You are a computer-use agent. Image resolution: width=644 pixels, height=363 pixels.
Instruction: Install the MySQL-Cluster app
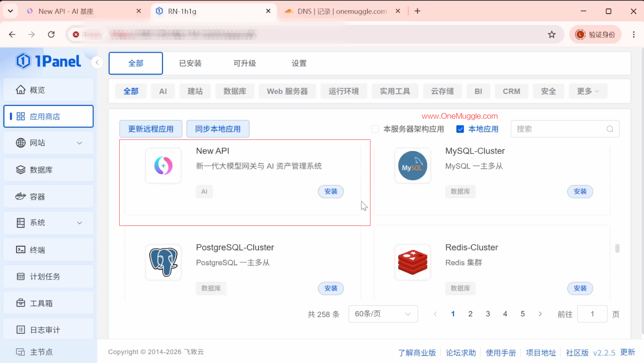[580, 192]
